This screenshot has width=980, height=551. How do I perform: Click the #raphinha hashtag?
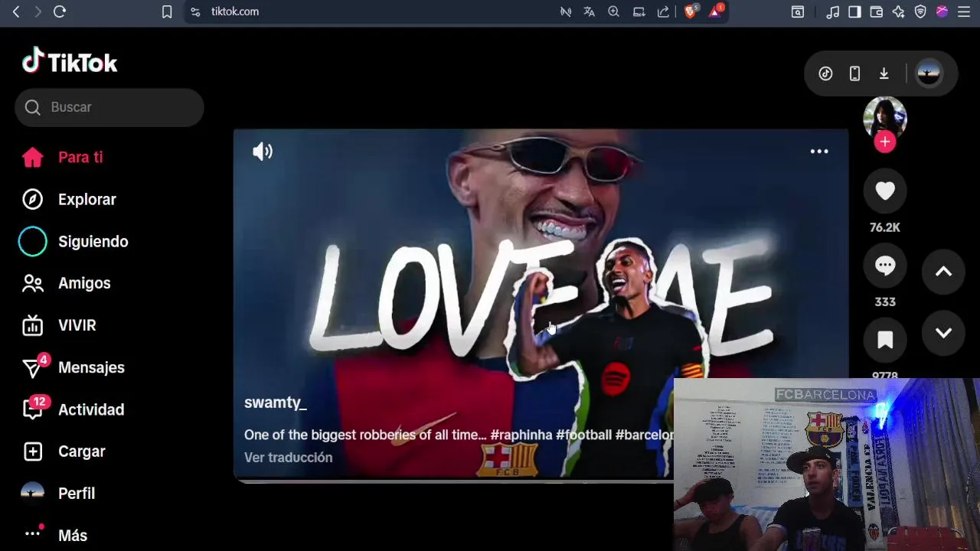[521, 435]
